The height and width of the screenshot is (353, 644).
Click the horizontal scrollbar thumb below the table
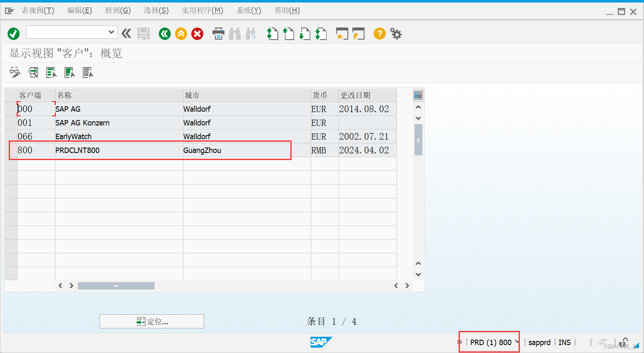point(116,286)
